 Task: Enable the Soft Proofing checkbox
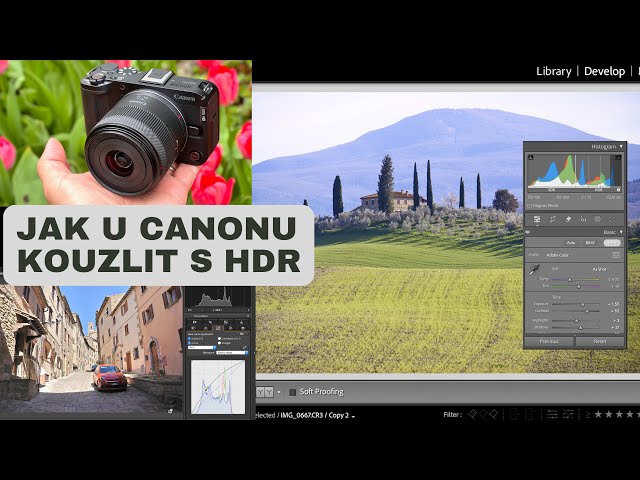click(293, 392)
